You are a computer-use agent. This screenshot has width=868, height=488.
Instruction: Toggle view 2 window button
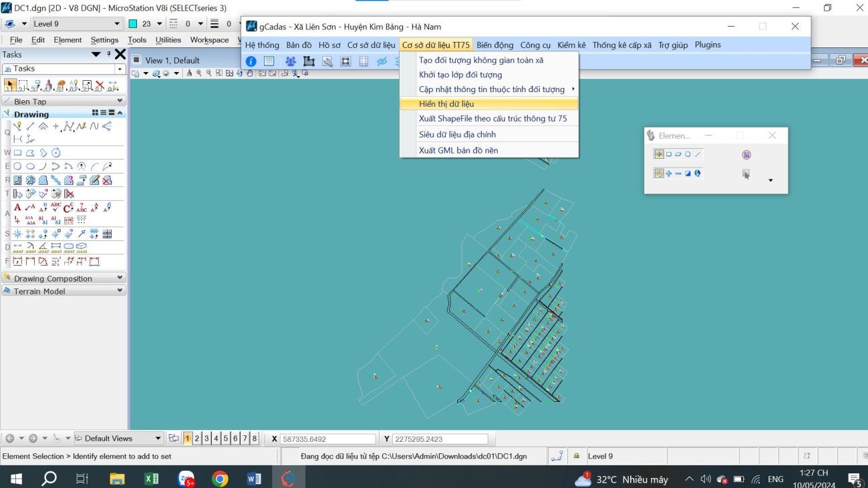197,439
